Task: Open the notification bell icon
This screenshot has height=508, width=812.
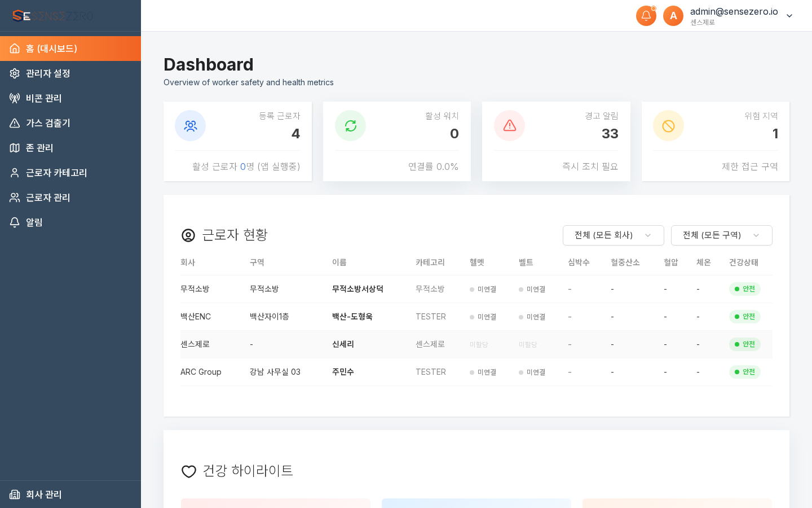Action: click(646, 16)
